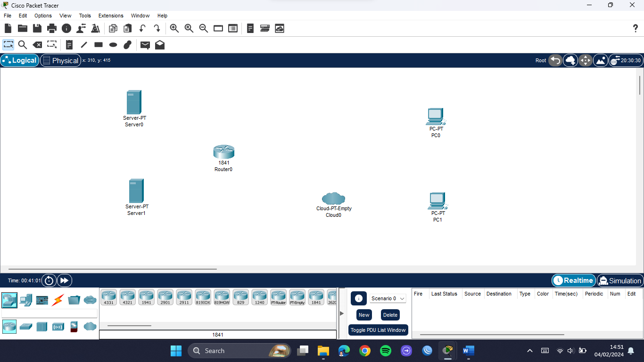The image size is (644, 362).
Task: Click the Fast Forward Time button
Action: 64,280
